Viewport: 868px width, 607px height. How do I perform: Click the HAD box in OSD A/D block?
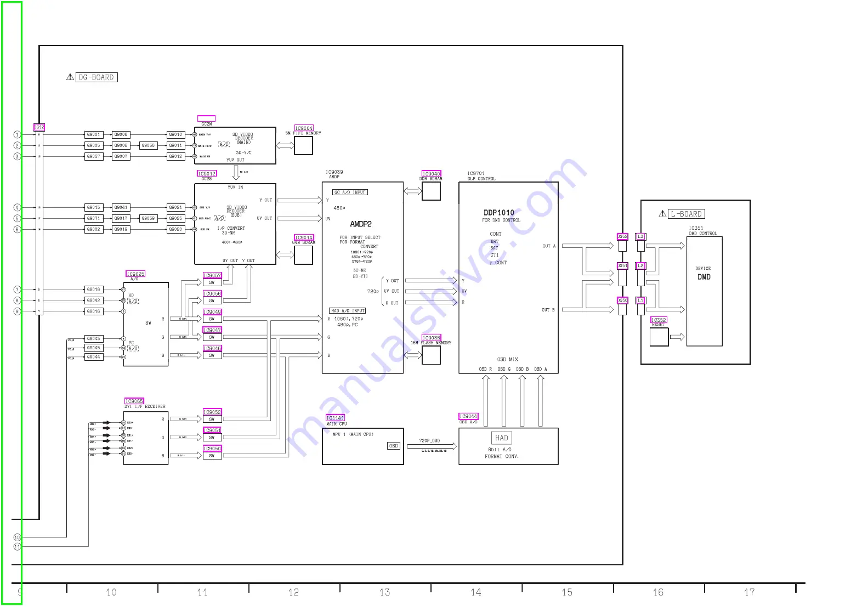coord(501,438)
